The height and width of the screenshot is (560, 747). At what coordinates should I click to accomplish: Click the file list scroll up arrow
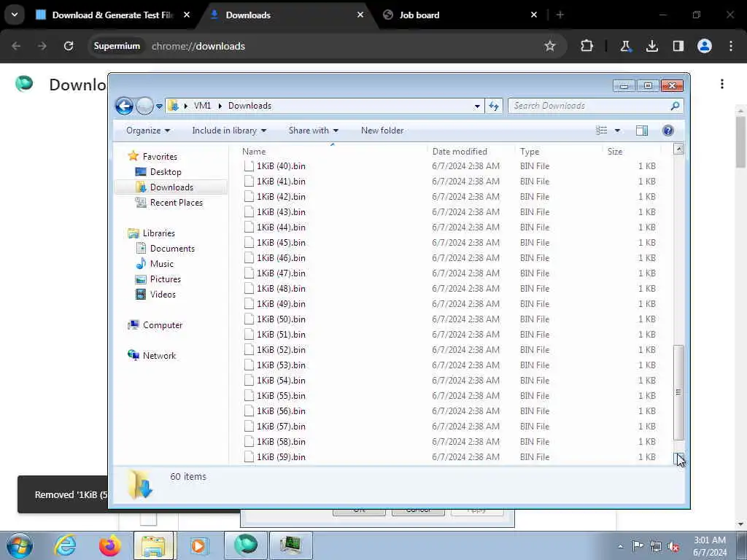click(x=678, y=149)
